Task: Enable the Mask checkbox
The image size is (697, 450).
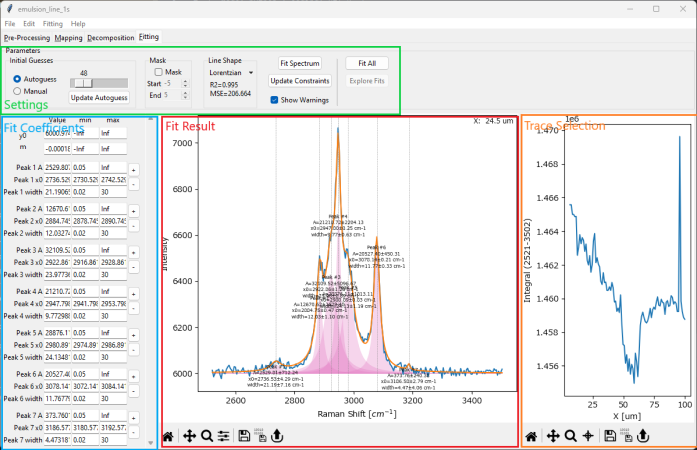Action: pyautogui.click(x=159, y=72)
